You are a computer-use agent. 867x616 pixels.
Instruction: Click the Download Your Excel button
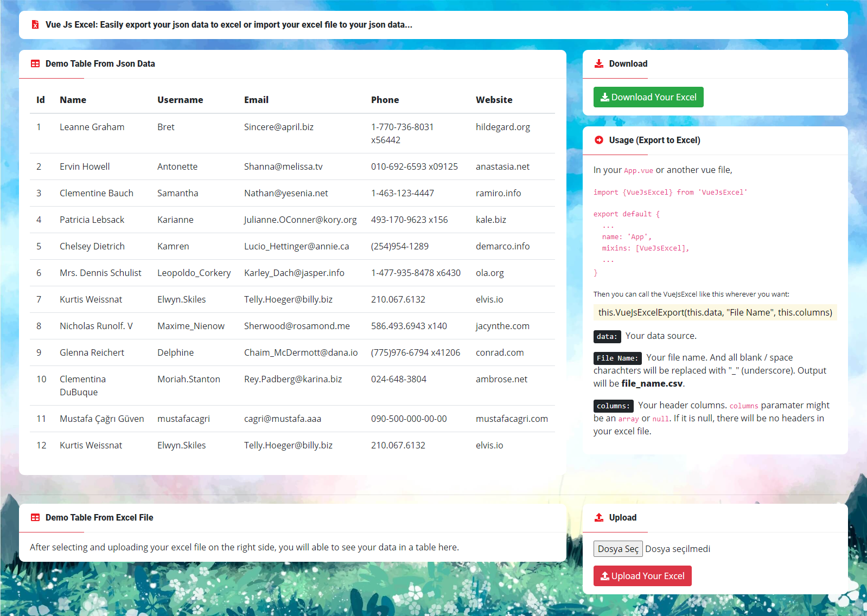(x=648, y=97)
